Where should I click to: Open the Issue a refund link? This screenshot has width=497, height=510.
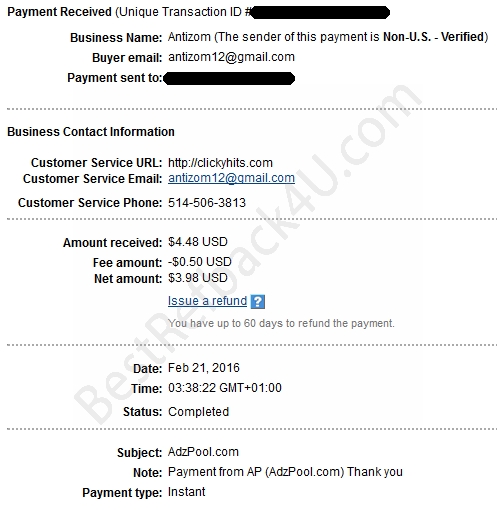click(x=207, y=301)
